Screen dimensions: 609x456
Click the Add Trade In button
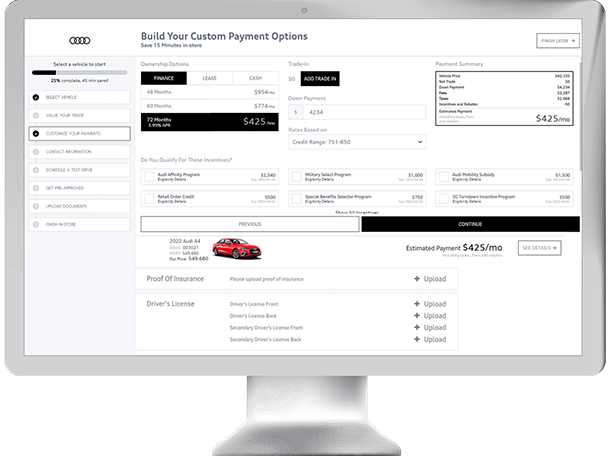[320, 78]
